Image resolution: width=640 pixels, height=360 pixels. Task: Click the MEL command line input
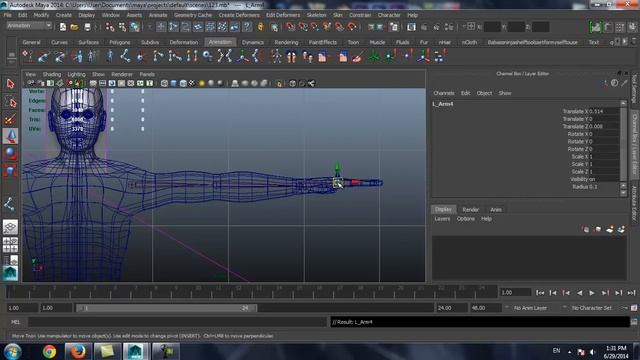click(177, 322)
